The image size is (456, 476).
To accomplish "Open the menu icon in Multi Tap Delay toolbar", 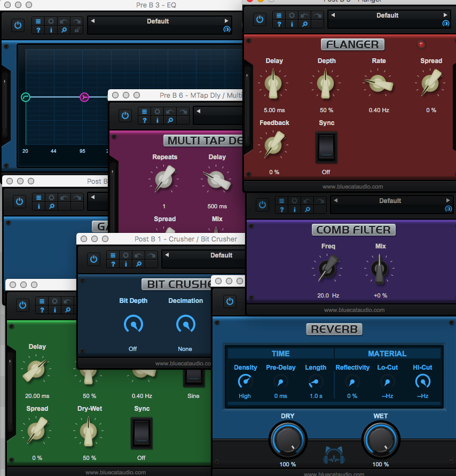I will [144, 112].
